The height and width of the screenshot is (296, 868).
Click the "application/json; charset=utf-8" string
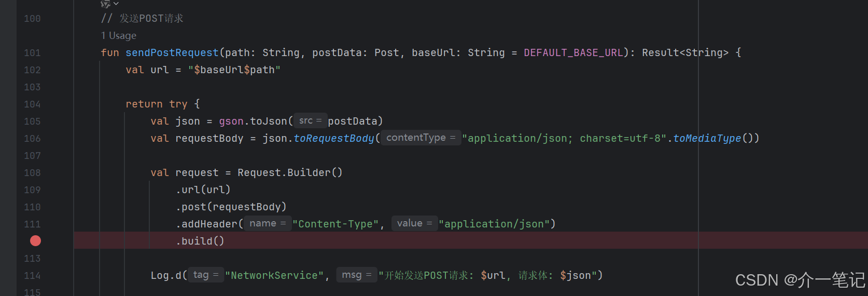click(564, 138)
